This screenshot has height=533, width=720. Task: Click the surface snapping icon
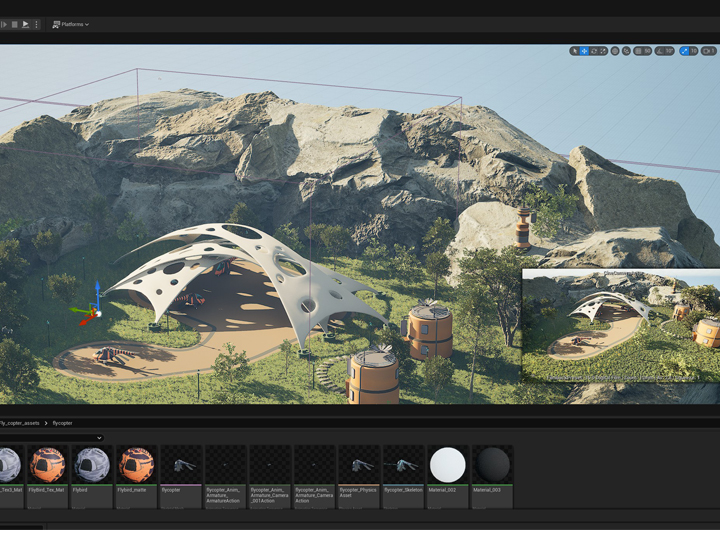tap(627, 51)
